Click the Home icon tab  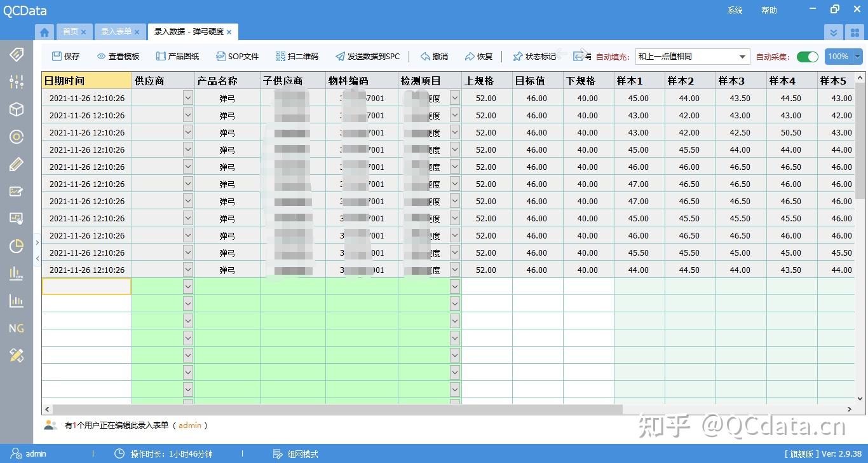(x=44, y=31)
